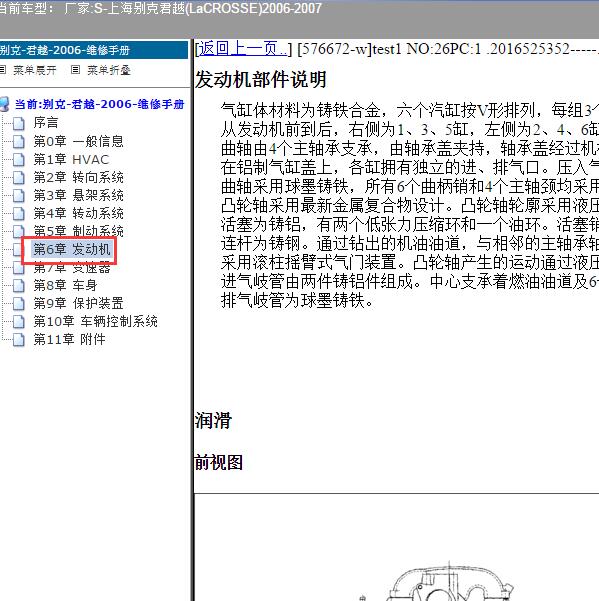Click the collapse icon beside 菜单折叠
The height and width of the screenshot is (601, 599).
coord(75,70)
